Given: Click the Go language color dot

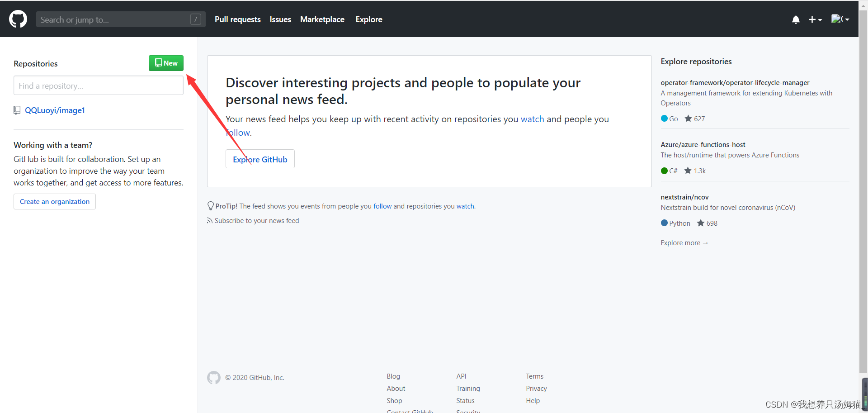Looking at the screenshot, I should tap(664, 119).
